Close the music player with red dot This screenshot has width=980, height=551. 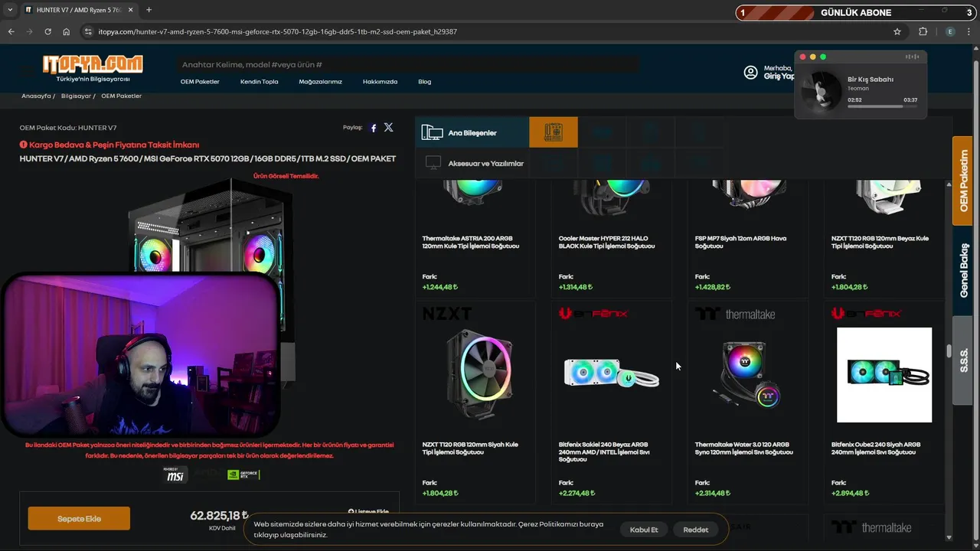click(802, 57)
